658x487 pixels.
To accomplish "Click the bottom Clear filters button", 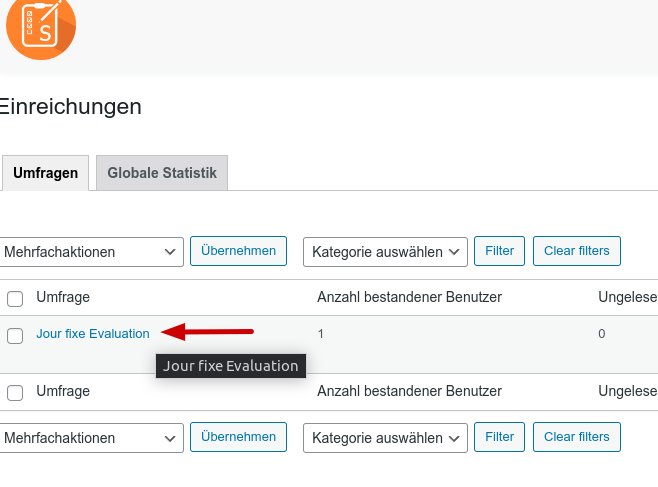I will [576, 437].
